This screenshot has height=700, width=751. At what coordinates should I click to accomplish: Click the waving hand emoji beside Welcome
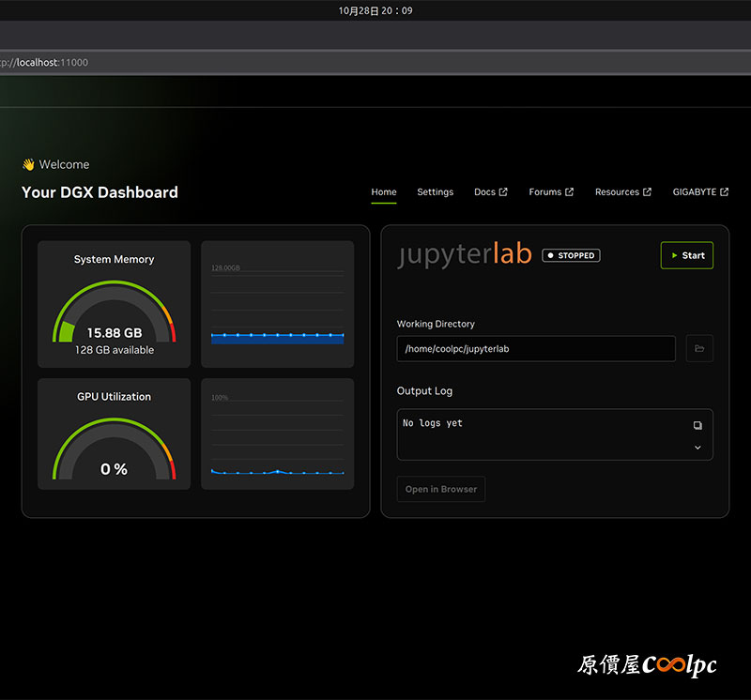pos(28,165)
